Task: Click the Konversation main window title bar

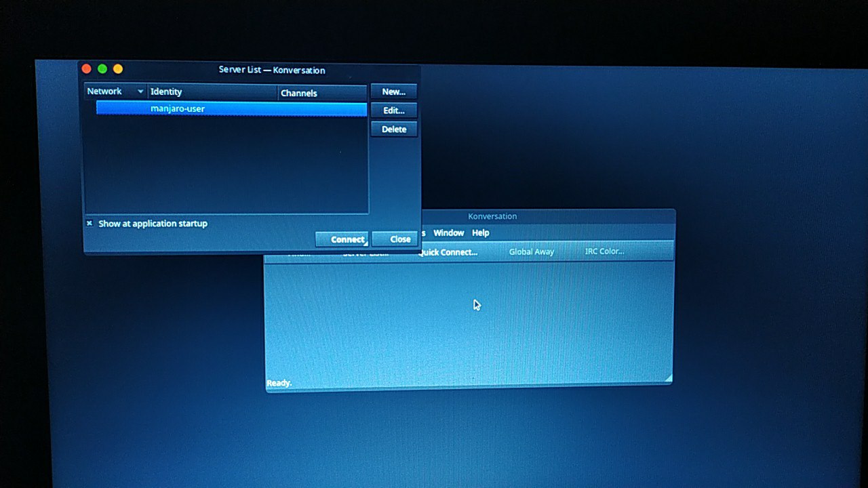Action: [548, 216]
